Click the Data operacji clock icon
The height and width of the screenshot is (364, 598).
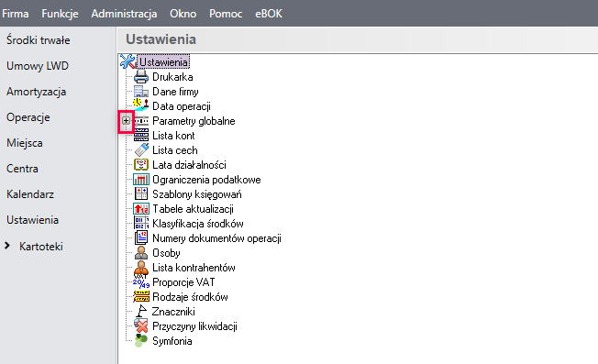point(141,105)
